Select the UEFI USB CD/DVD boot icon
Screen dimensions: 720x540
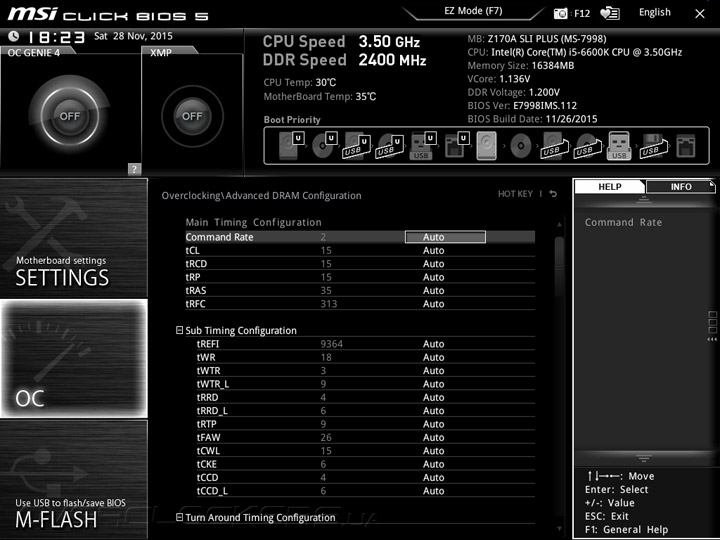(390, 146)
